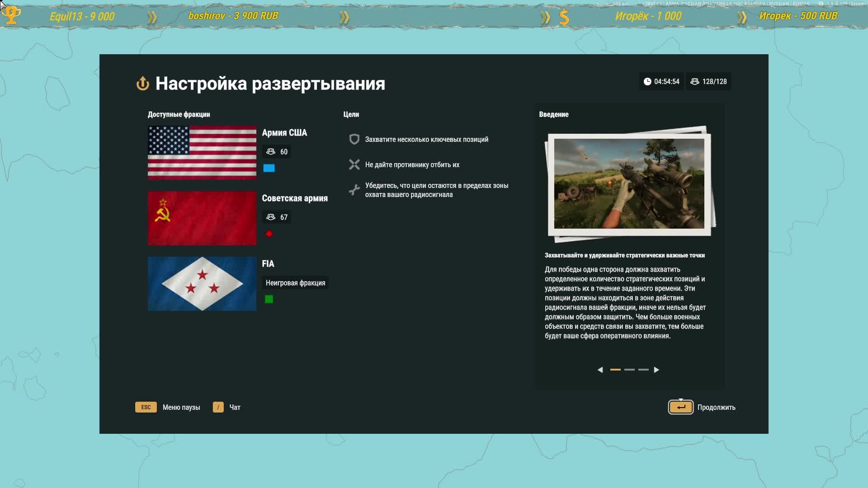The image size is (868, 488).
Task: Click the players icon showing 128/128
Action: pos(695,81)
